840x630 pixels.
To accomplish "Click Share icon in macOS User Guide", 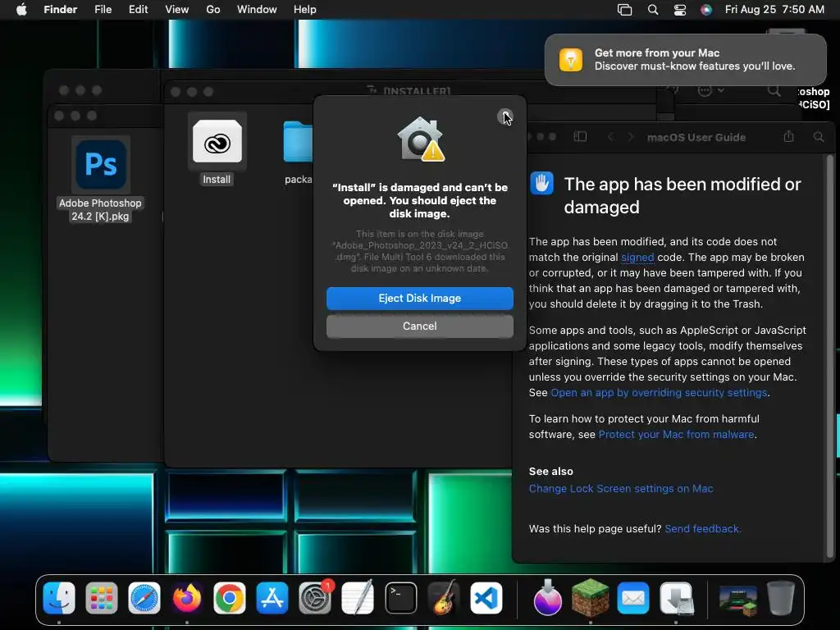I will (x=788, y=136).
